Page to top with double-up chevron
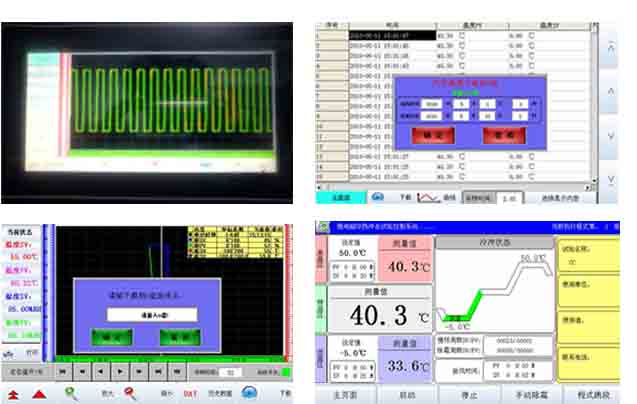This screenshot has width=637, height=404. pyautogui.click(x=611, y=47)
